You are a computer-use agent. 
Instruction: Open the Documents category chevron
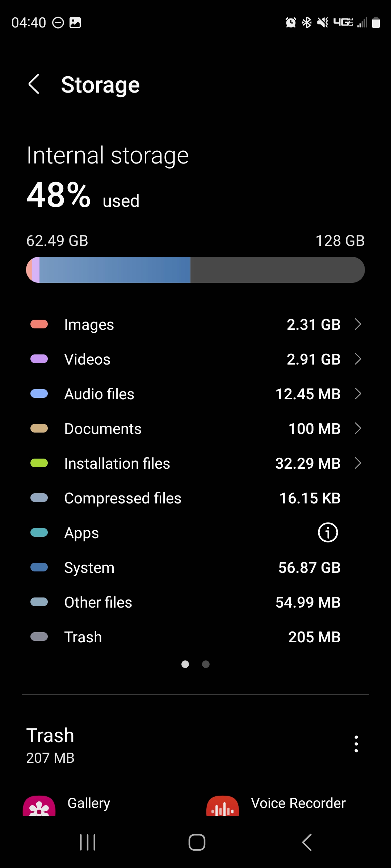click(358, 429)
